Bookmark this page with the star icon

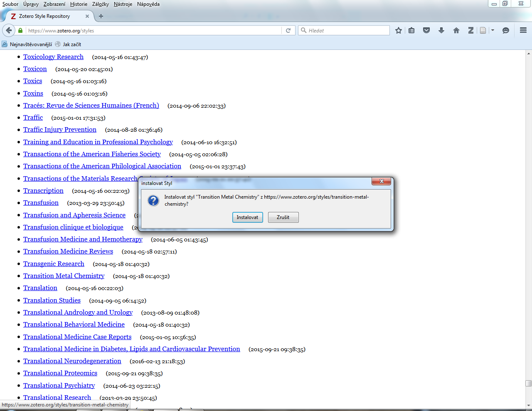click(x=399, y=30)
